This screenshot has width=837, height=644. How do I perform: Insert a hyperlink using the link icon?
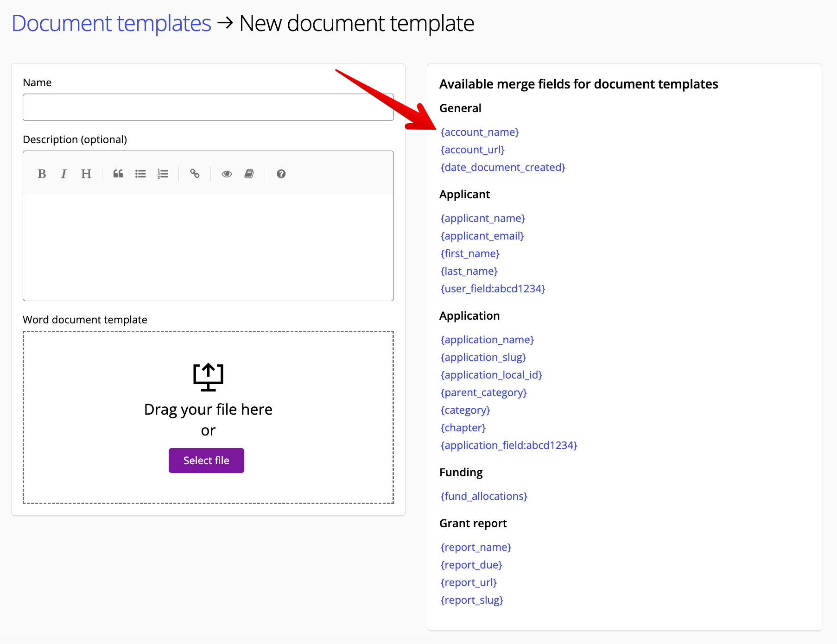point(195,173)
